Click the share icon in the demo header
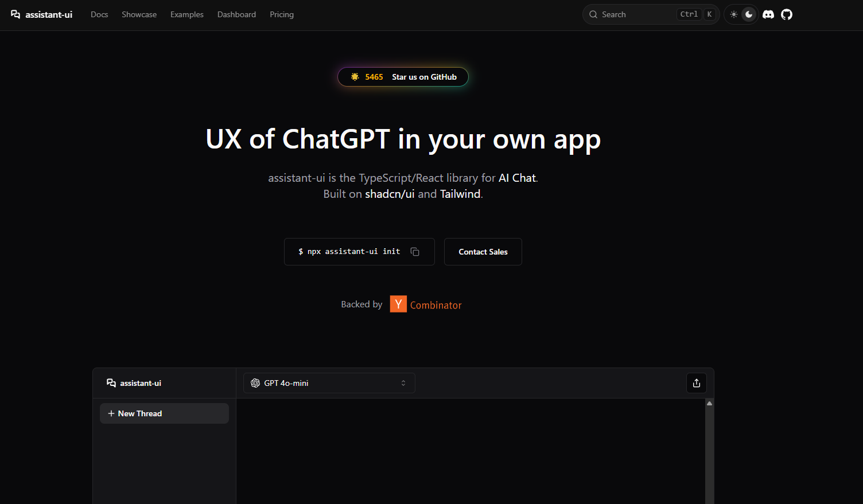The height and width of the screenshot is (504, 863). [697, 383]
